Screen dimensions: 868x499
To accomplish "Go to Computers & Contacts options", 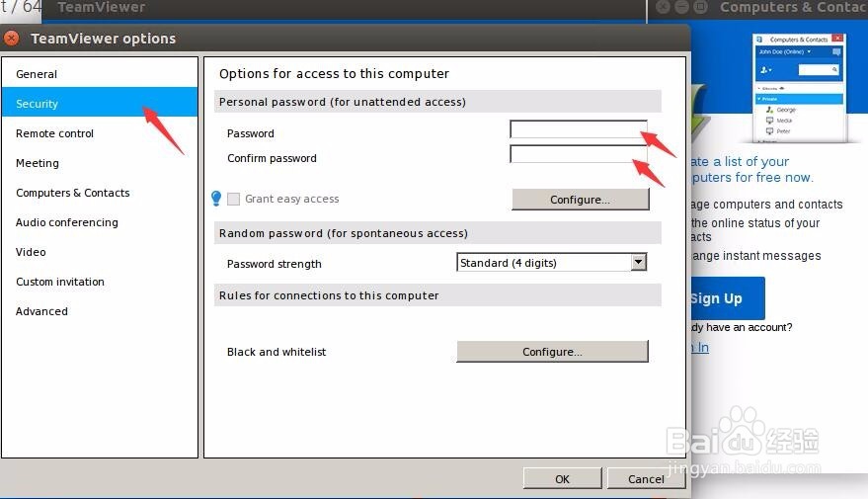I will 73,193.
